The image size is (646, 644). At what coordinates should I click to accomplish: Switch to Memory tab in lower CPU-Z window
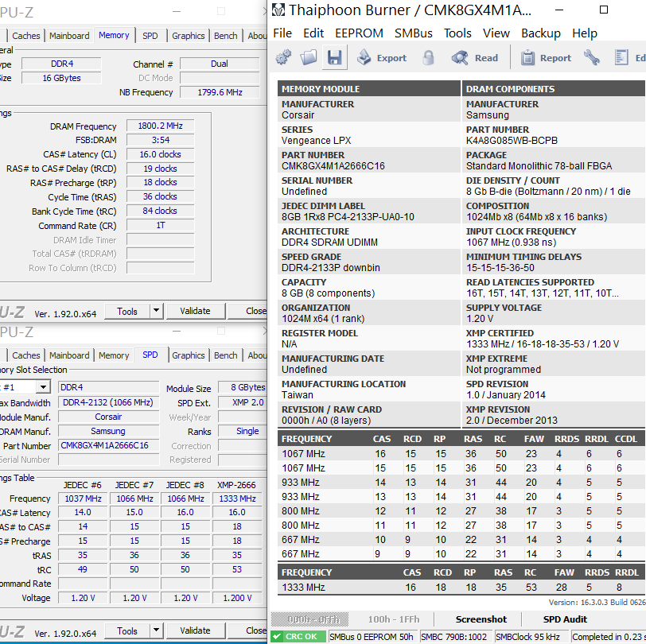(x=114, y=355)
